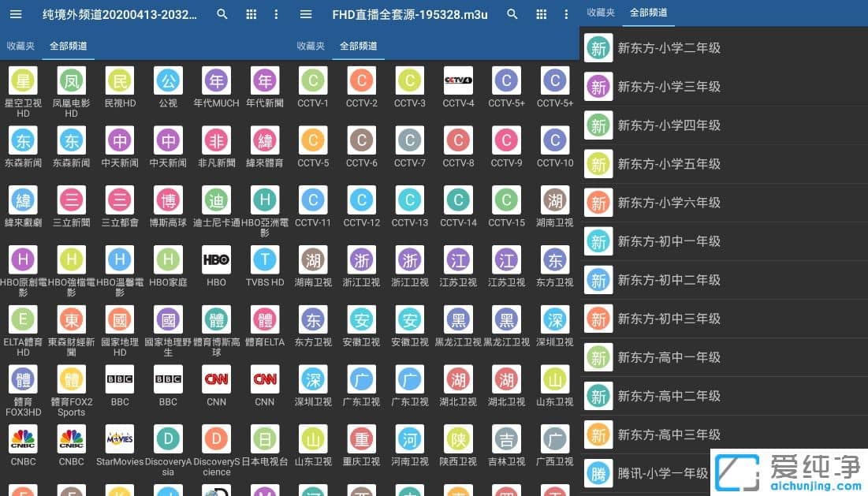Play the CCTV-4 channel

pyautogui.click(x=458, y=80)
